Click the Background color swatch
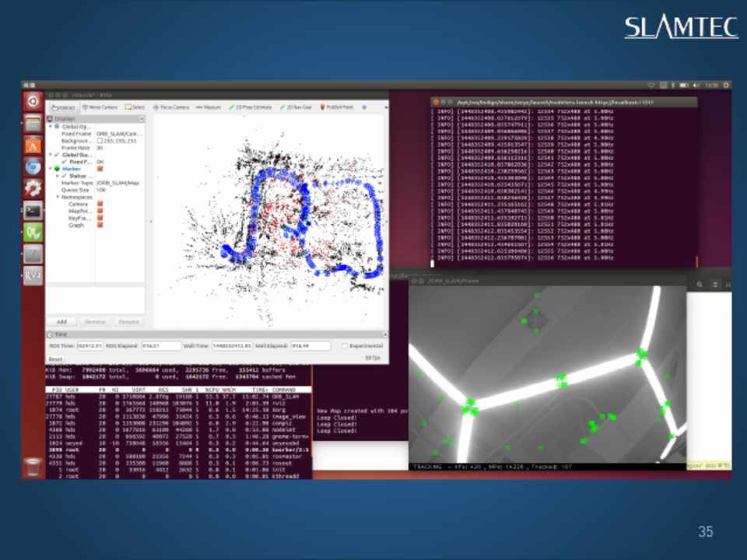Screen dimensions: 747x560 tap(100, 140)
